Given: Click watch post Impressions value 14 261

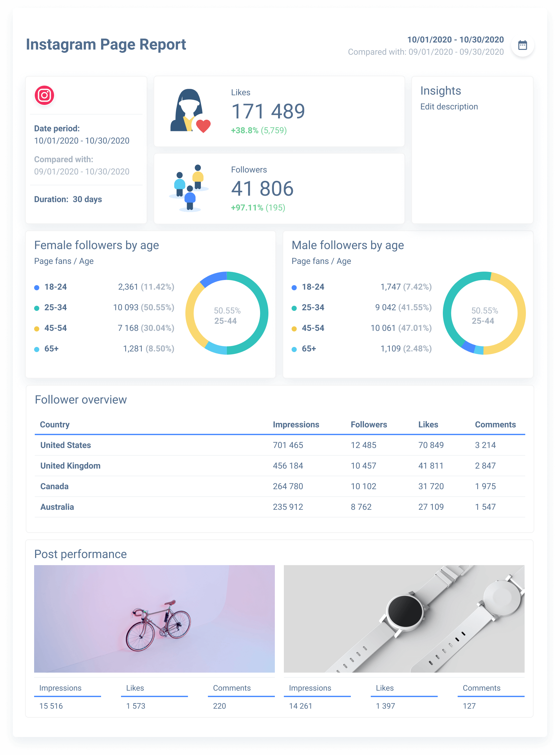Looking at the screenshot, I should tap(300, 706).
